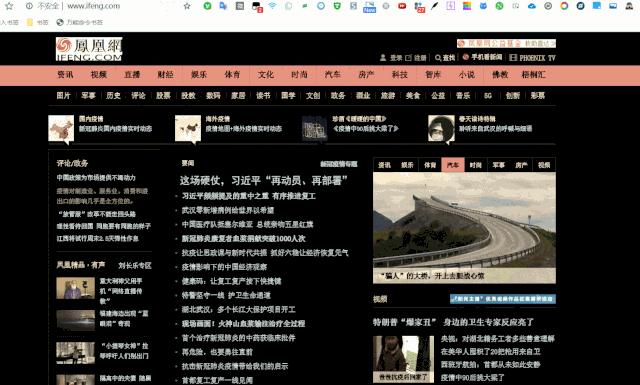Open video headline 特朗普“爆家丑” 身边的卫生专家反应亮了
This screenshot has height=385, width=640.
coord(453,322)
